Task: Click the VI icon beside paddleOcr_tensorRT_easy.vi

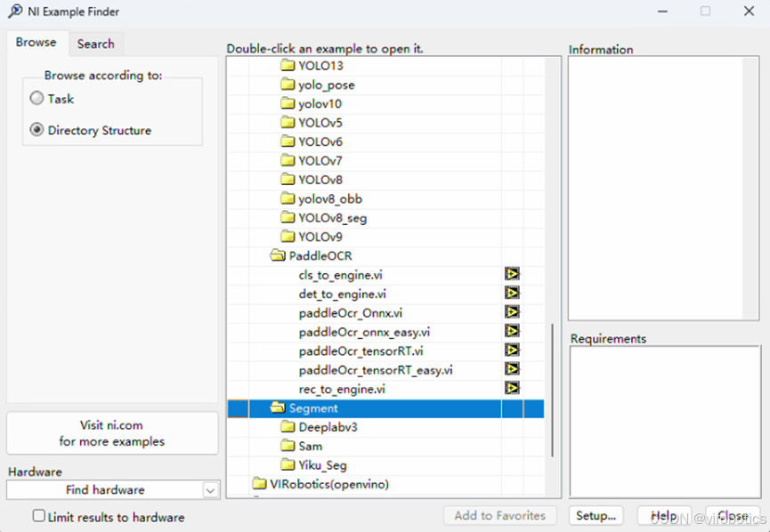Action: (x=512, y=369)
